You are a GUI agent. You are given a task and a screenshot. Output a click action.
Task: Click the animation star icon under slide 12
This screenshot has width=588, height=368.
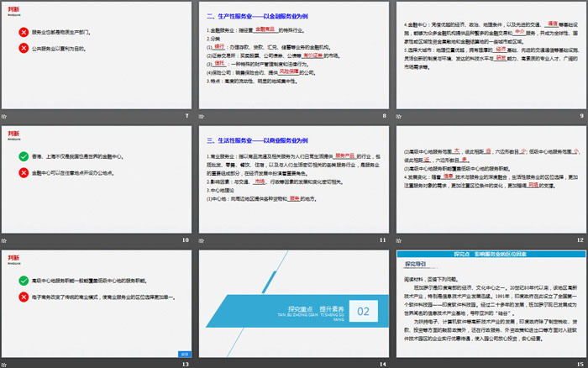pos(399,240)
